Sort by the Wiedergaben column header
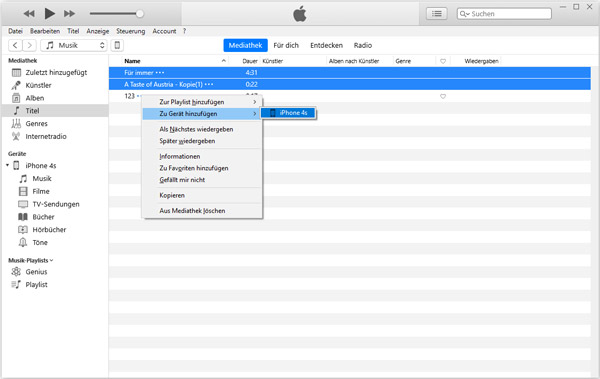600x379 pixels. 481,61
